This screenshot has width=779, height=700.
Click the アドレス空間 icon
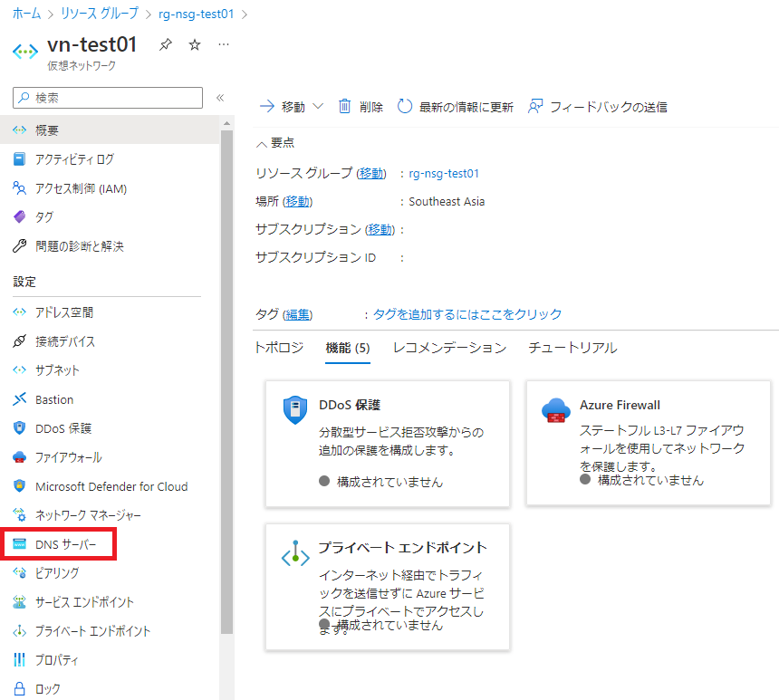click(x=19, y=312)
